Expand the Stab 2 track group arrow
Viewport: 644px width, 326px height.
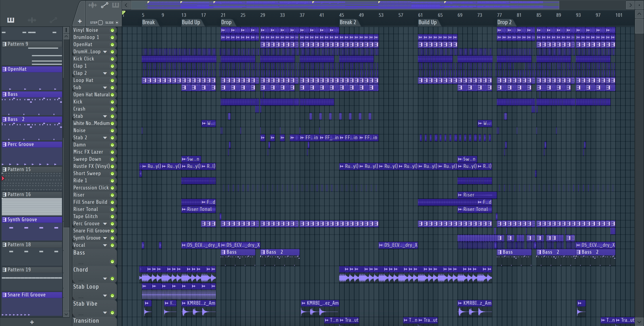105,138
